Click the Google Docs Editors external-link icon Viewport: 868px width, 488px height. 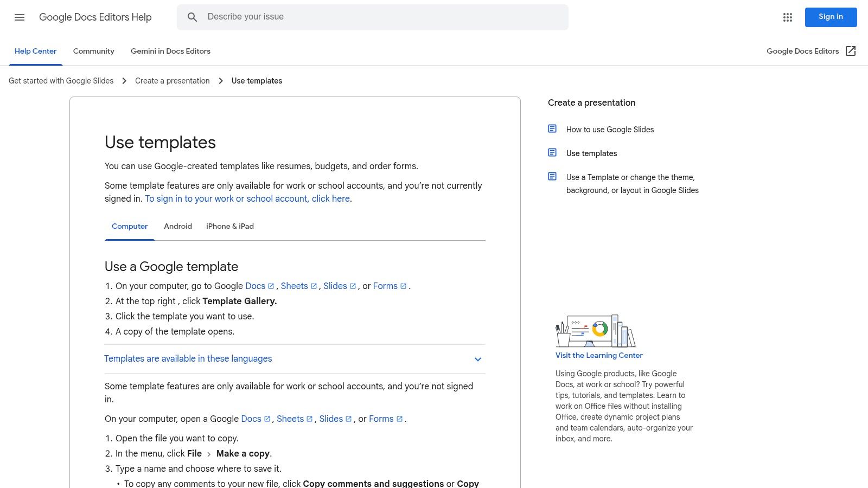pos(851,51)
